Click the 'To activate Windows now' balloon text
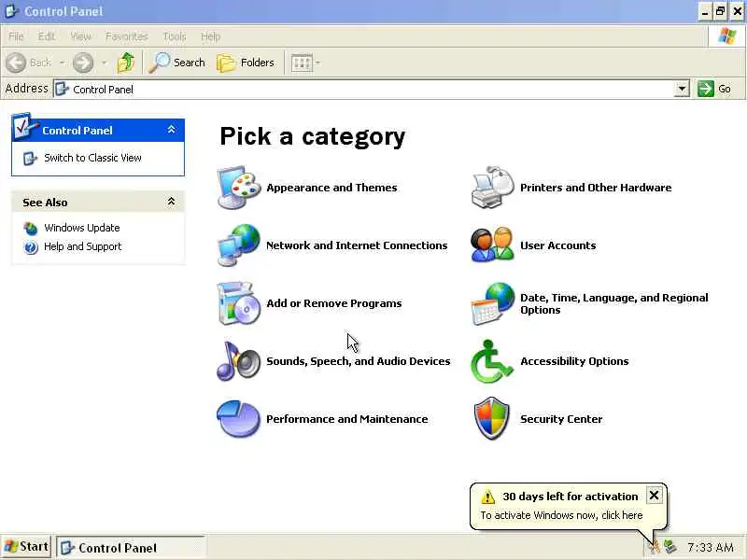Screen dimensions: 747x560 coord(561,515)
